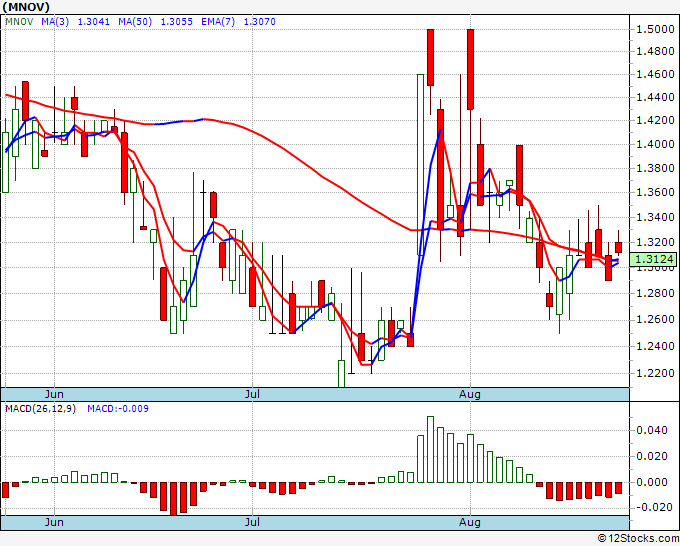Select the EMA(7) value 1.3070
Viewport: 680px width, 546px height.
point(259,22)
